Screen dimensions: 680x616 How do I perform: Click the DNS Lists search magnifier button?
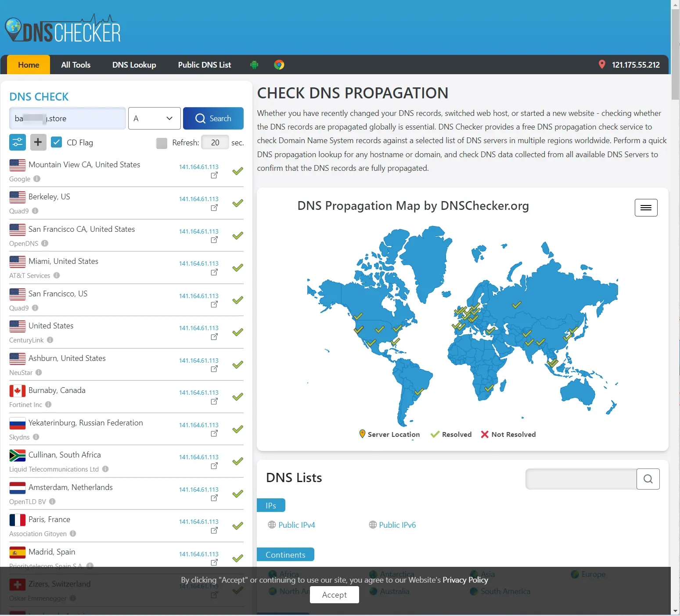(648, 479)
